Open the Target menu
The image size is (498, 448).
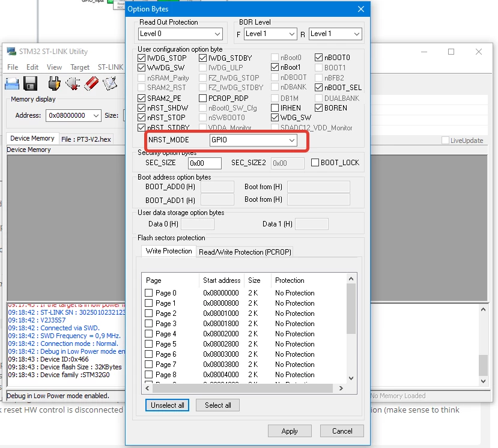tap(80, 67)
